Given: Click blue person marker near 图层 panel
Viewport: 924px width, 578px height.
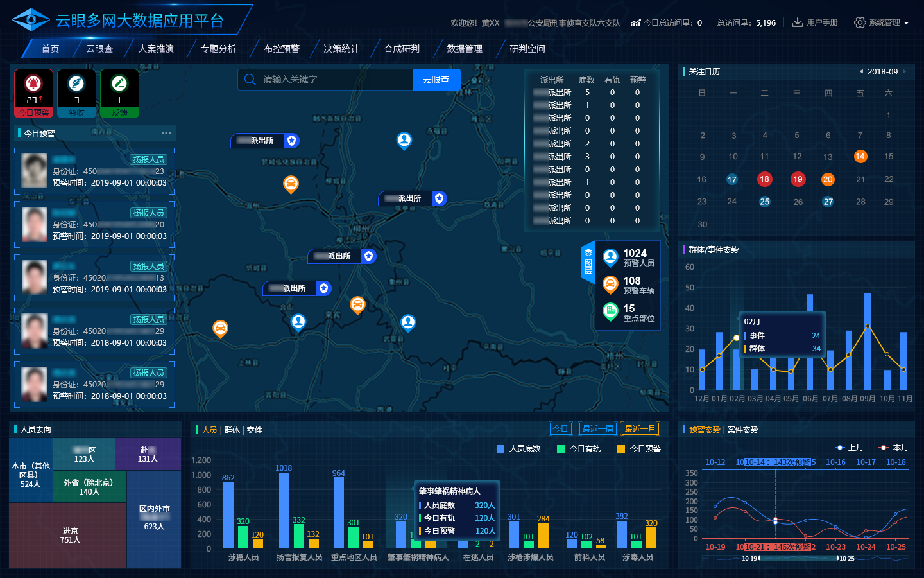Looking at the screenshot, I should point(408,323).
